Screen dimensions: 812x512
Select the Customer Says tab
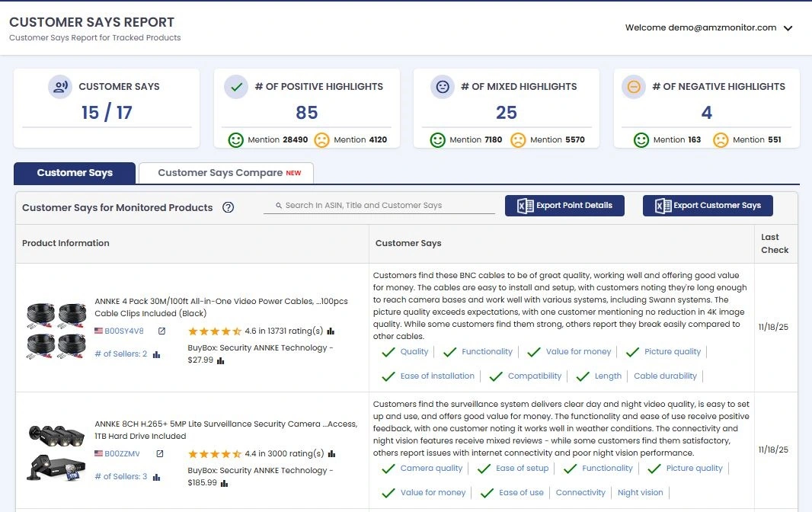pos(75,173)
